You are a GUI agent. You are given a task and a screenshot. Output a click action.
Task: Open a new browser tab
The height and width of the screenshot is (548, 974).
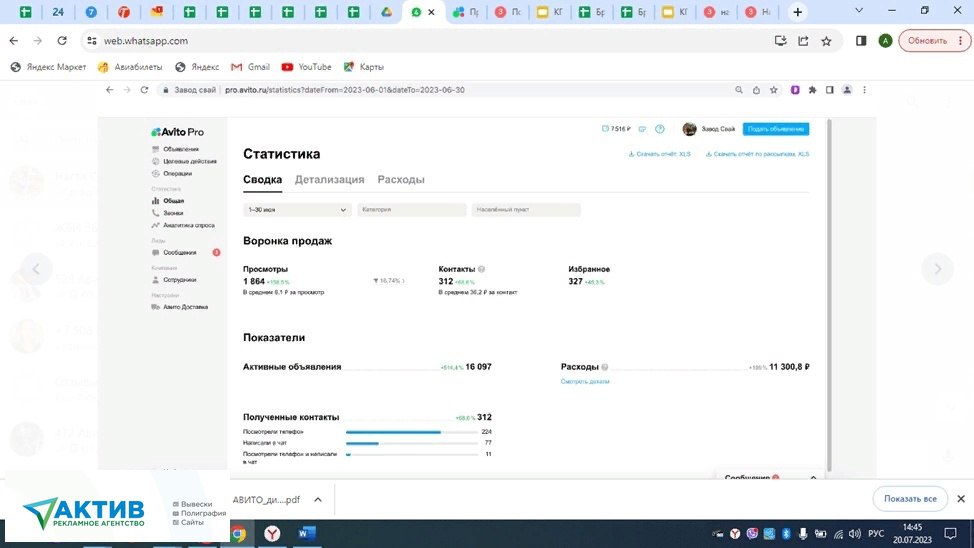pyautogui.click(x=797, y=12)
